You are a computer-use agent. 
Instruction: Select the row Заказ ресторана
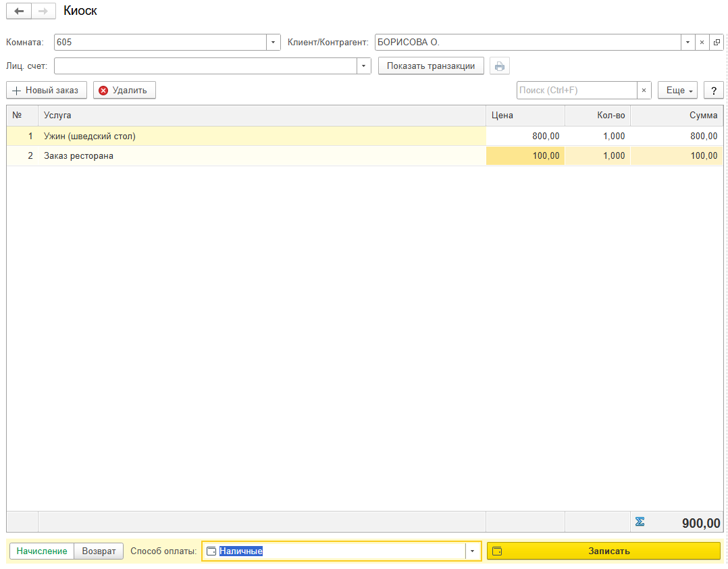pyautogui.click(x=365, y=155)
